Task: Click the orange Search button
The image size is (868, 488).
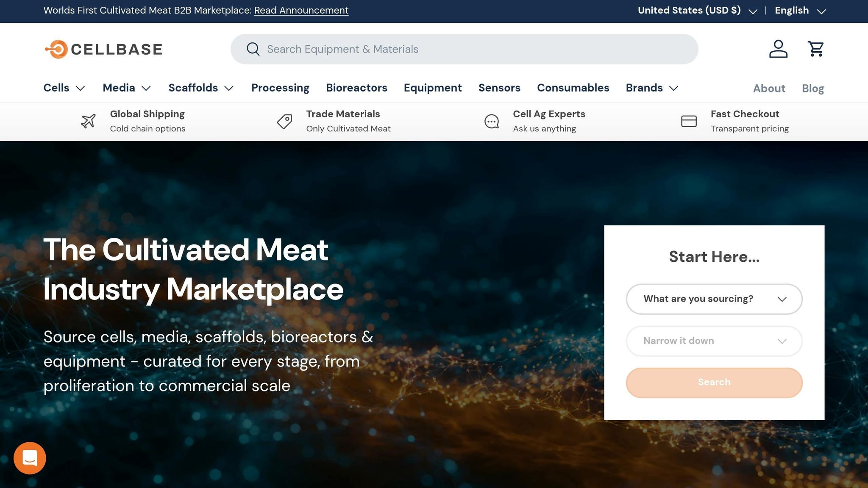Action: (714, 383)
